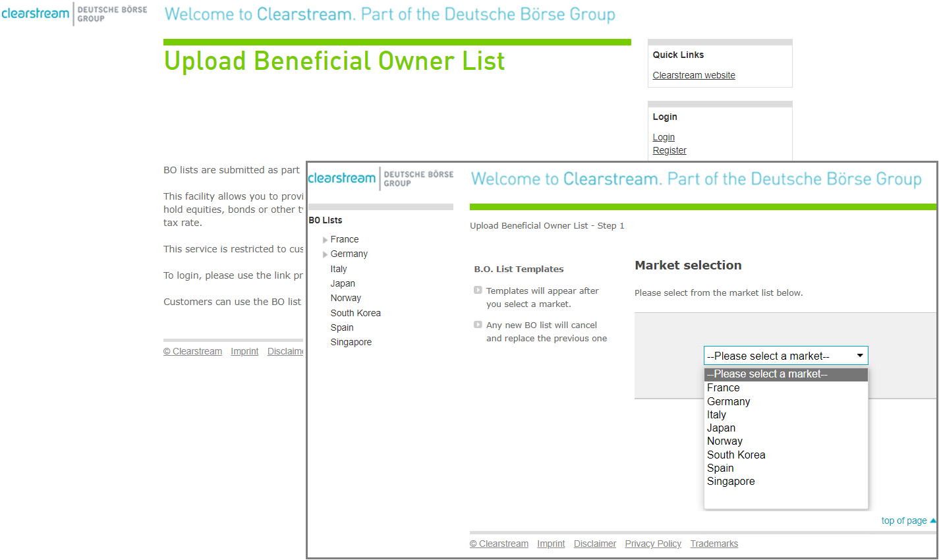Click the Login link in Login panel
Viewport: 939px width, 560px height.
[664, 137]
